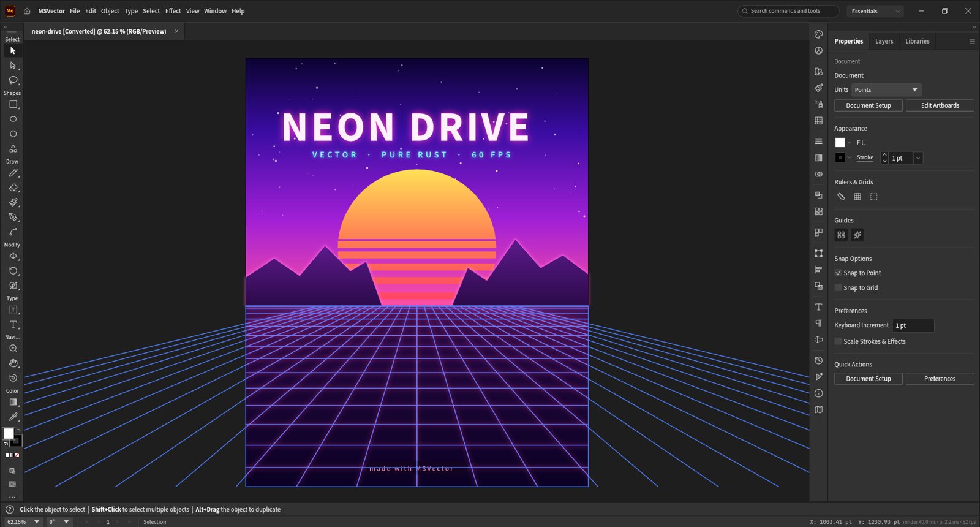Open the Info panel icon

[818, 393]
